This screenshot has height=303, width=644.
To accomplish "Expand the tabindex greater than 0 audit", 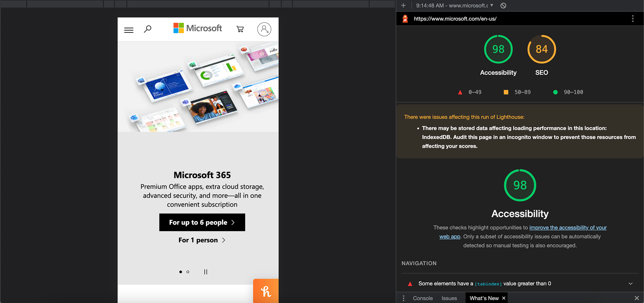I will click(x=520, y=284).
